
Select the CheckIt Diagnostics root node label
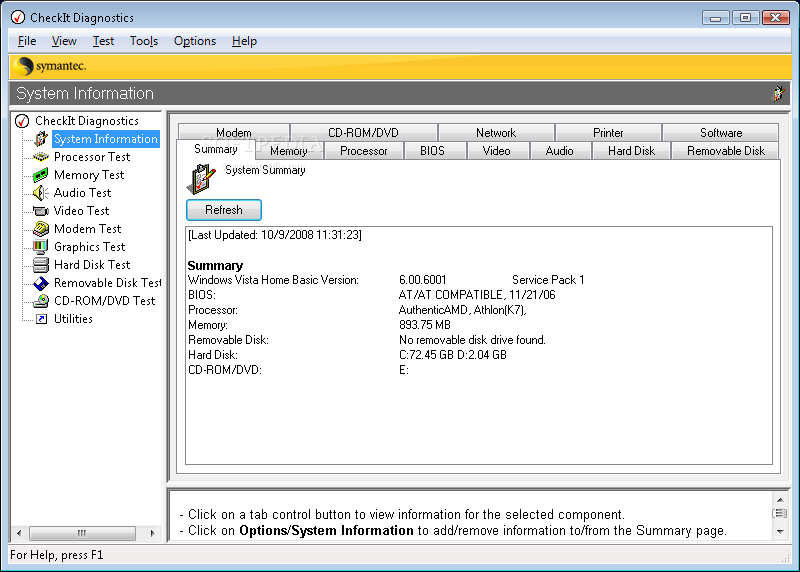[87, 121]
